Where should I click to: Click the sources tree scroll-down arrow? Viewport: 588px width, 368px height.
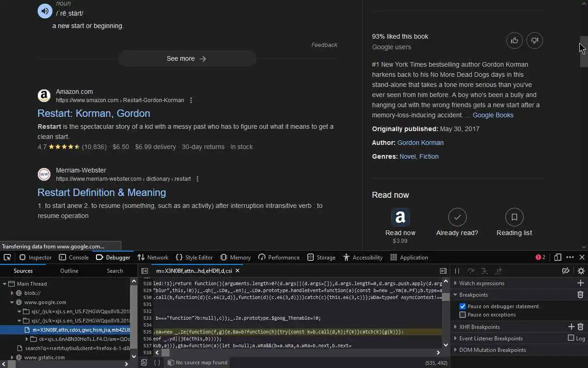pos(134,356)
